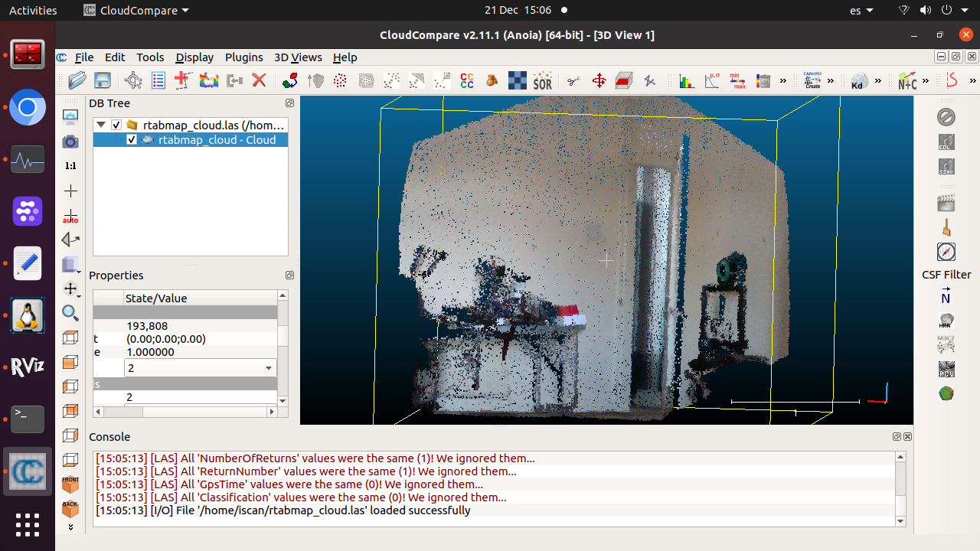The image size is (980, 551).
Task: Uncheck the rtabmap_cloud.las folder checkbox
Action: [116, 125]
